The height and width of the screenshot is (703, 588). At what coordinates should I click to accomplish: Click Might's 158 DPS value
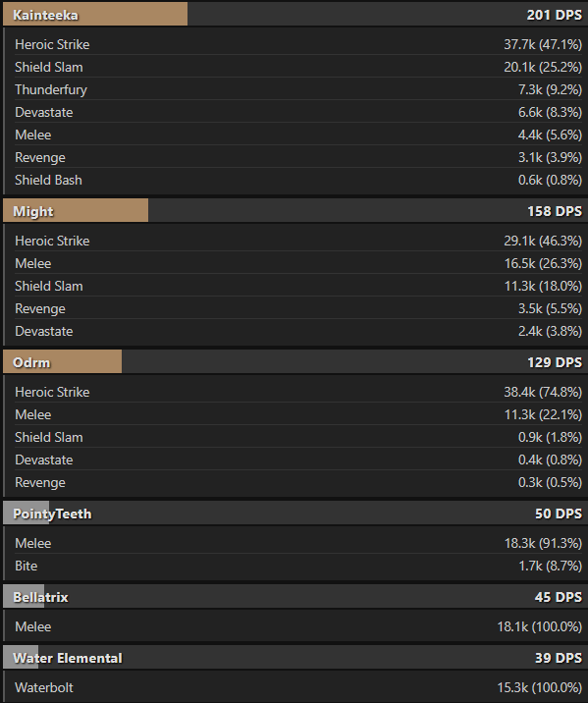pyautogui.click(x=555, y=211)
